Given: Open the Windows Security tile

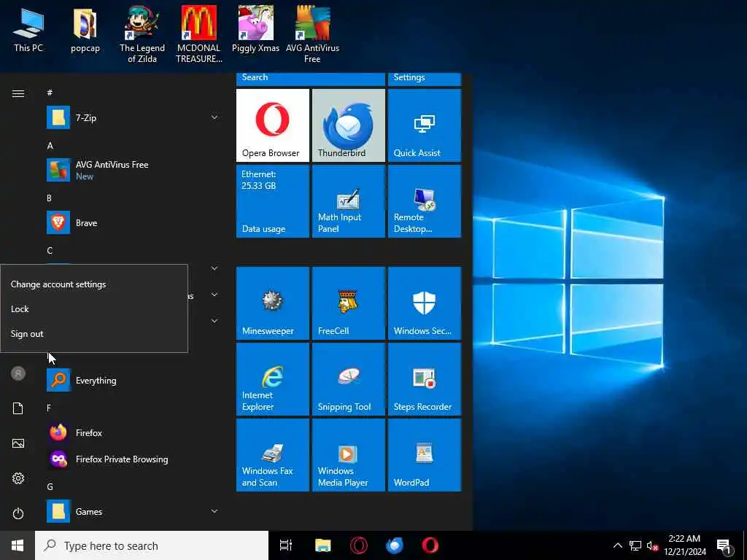Looking at the screenshot, I should pos(425,303).
